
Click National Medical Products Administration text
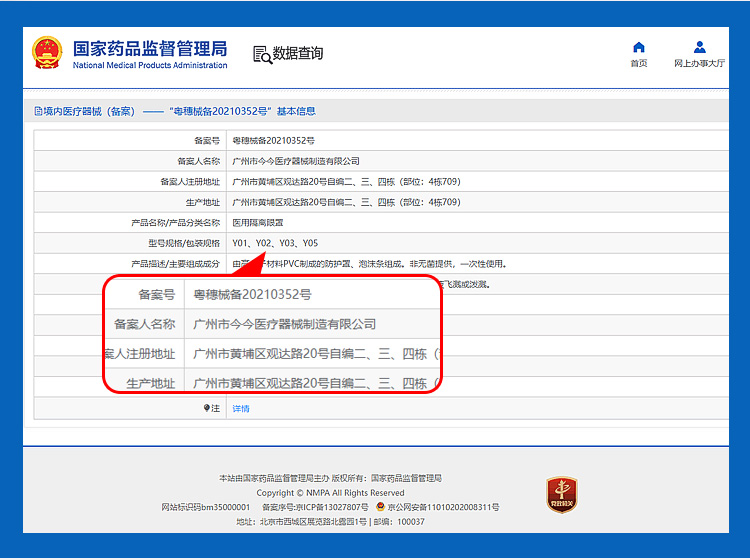tap(150, 65)
